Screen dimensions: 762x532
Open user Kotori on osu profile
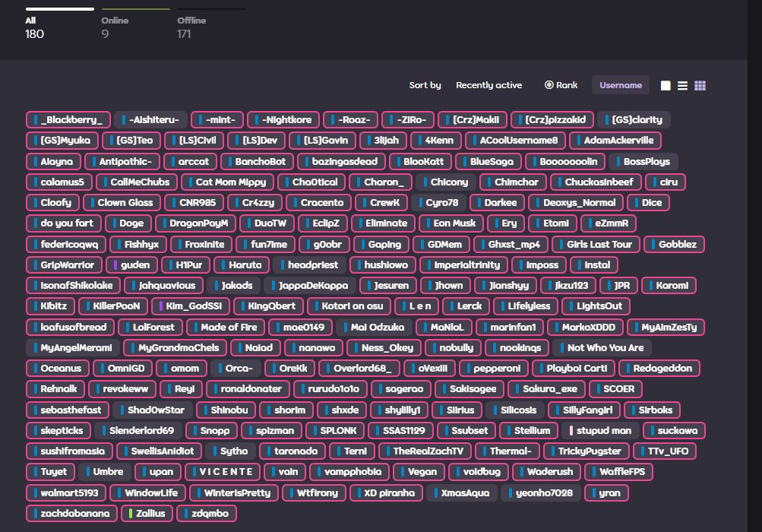pos(349,306)
